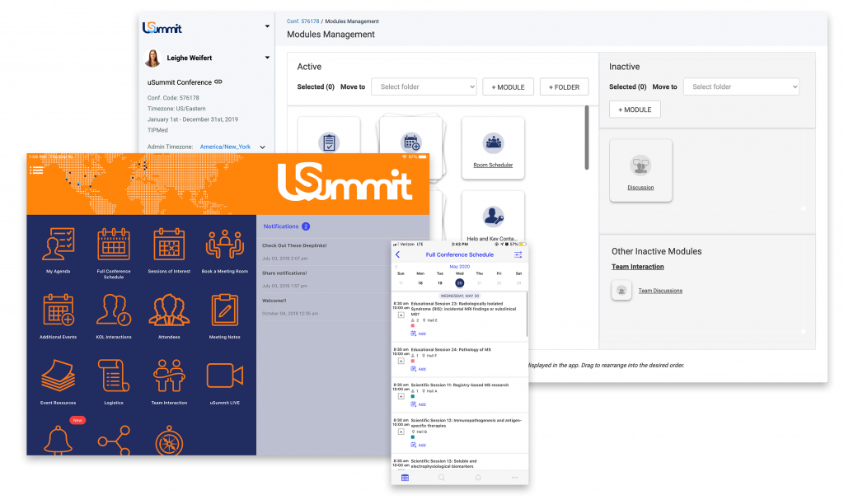Viewport: 844px width, 504px height.
Task: Open Active panel Select folder dropdown
Action: (424, 86)
